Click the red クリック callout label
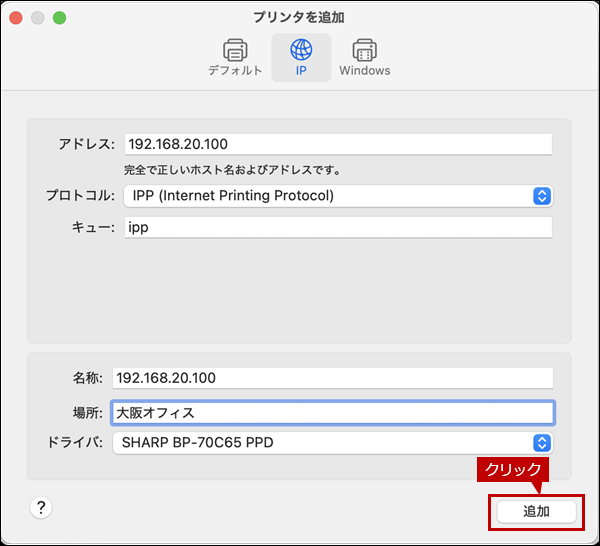600x546 pixels. click(x=512, y=469)
